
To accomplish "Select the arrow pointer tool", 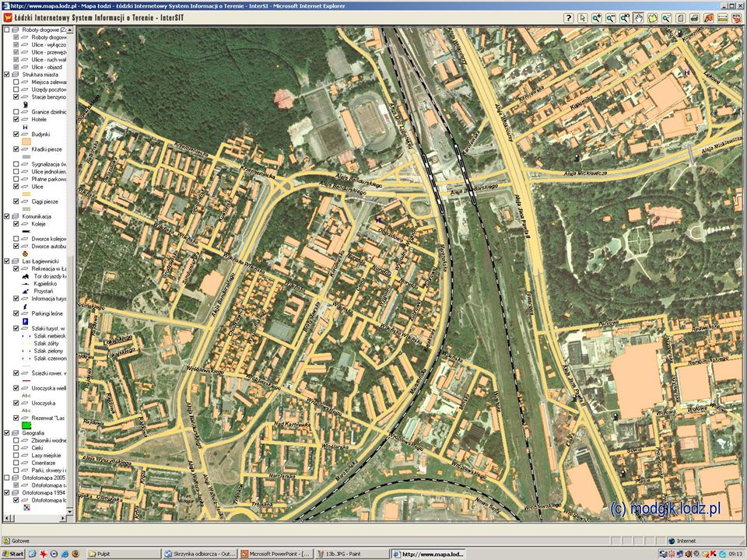I will click(x=582, y=18).
